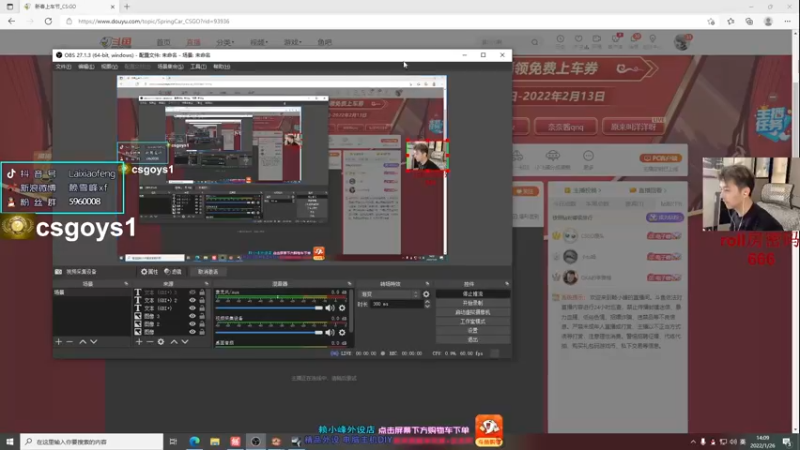Start the OBS virtual camera
The height and width of the screenshot is (450, 800).
(x=472, y=312)
